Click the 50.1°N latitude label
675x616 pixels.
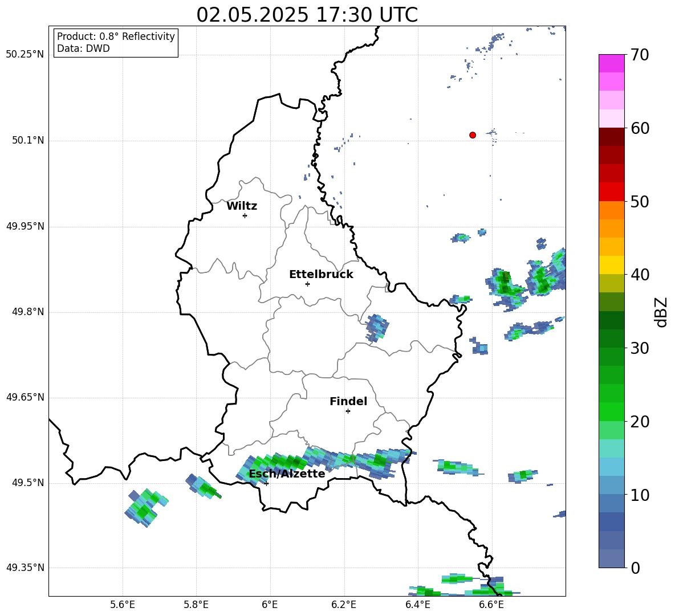pyautogui.click(x=27, y=141)
